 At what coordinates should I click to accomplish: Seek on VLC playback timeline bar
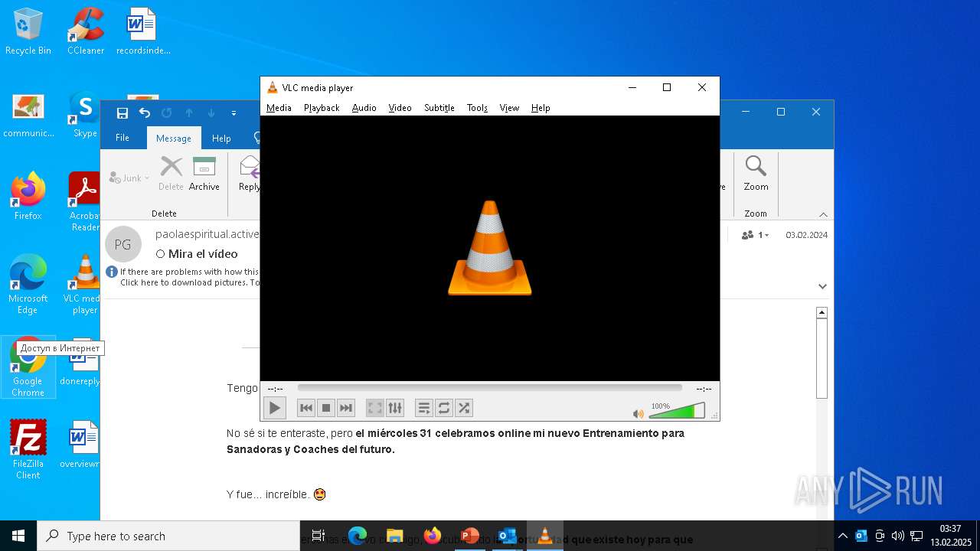click(x=489, y=388)
